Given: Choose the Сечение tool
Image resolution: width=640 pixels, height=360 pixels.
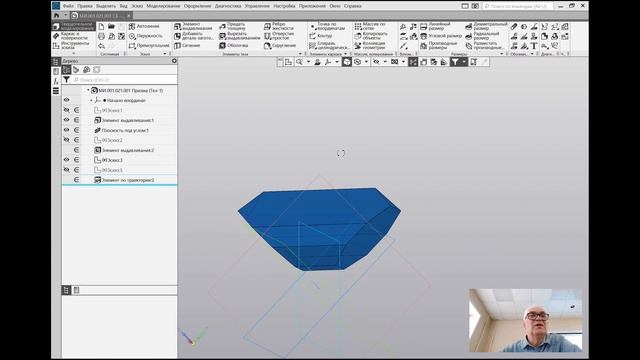Looking at the screenshot, I should click(187, 46).
